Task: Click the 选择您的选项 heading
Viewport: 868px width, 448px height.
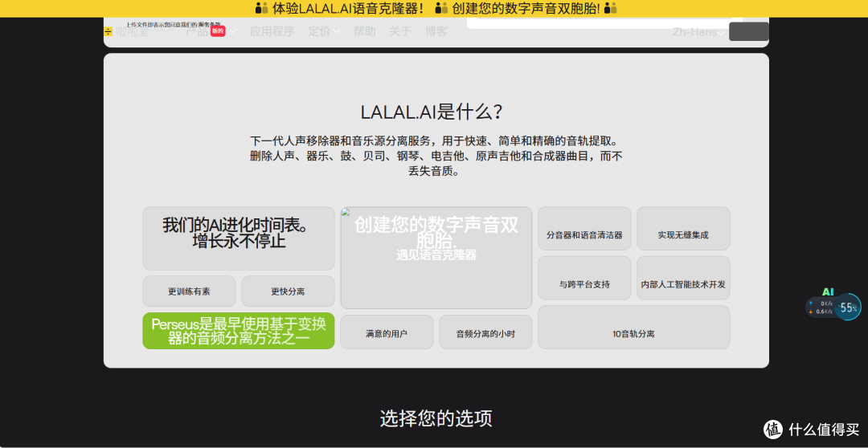Action: (x=436, y=418)
